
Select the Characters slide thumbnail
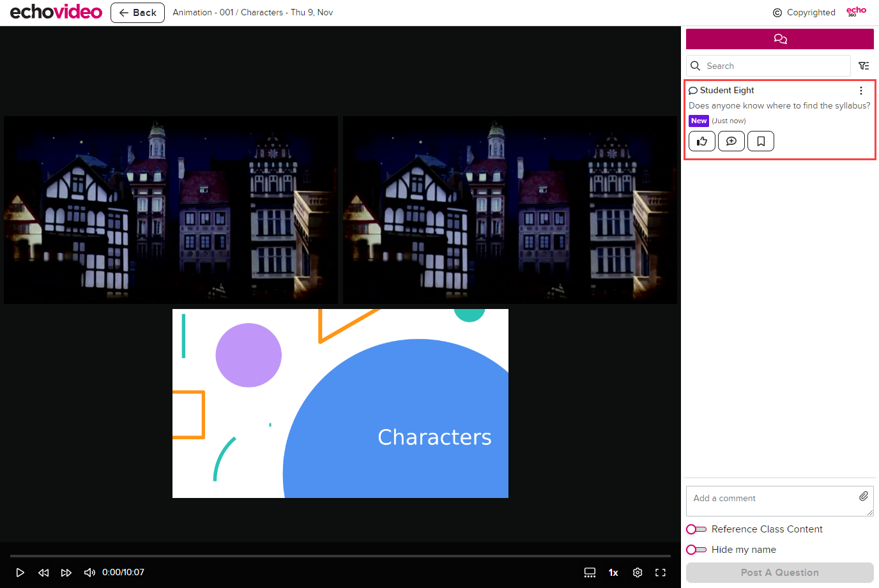[340, 403]
